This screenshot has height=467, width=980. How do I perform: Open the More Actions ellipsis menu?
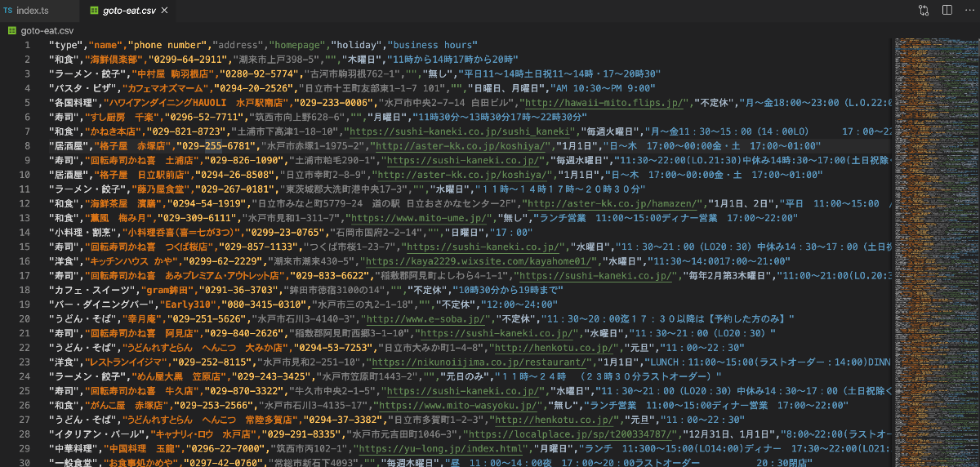pos(969,11)
